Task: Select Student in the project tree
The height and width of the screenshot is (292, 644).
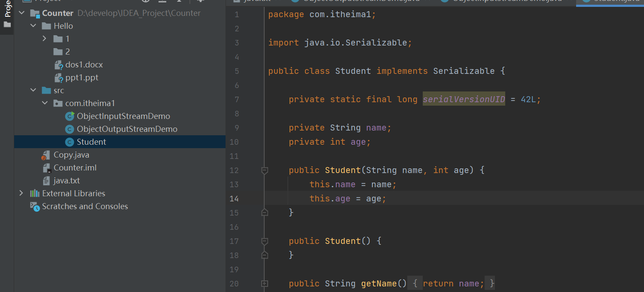Action: pos(92,142)
